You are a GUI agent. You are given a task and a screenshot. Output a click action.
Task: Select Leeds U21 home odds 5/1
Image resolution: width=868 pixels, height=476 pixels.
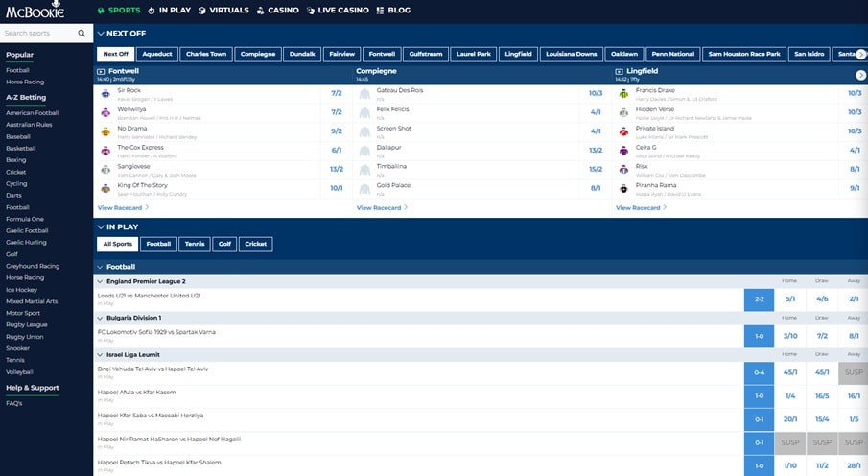point(790,299)
